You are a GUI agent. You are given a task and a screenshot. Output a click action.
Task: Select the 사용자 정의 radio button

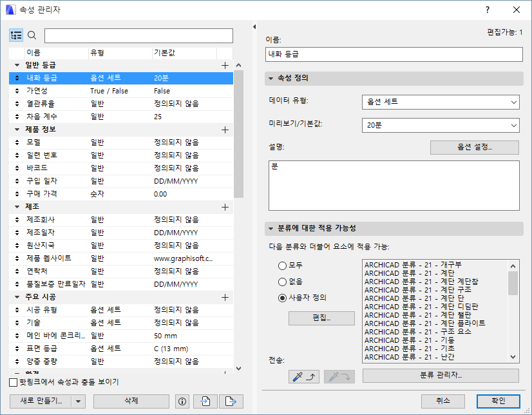[282, 298]
